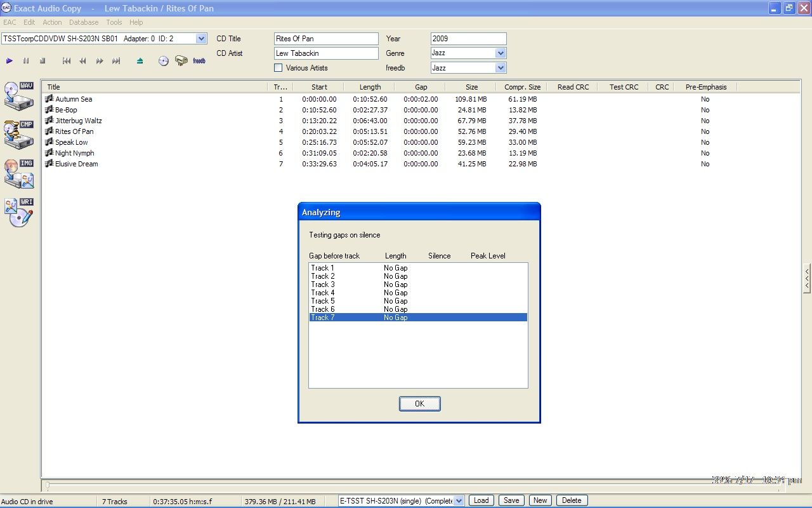This screenshot has height=508, width=812.
Task: Click the fast forward button
Action: pyautogui.click(x=100, y=61)
